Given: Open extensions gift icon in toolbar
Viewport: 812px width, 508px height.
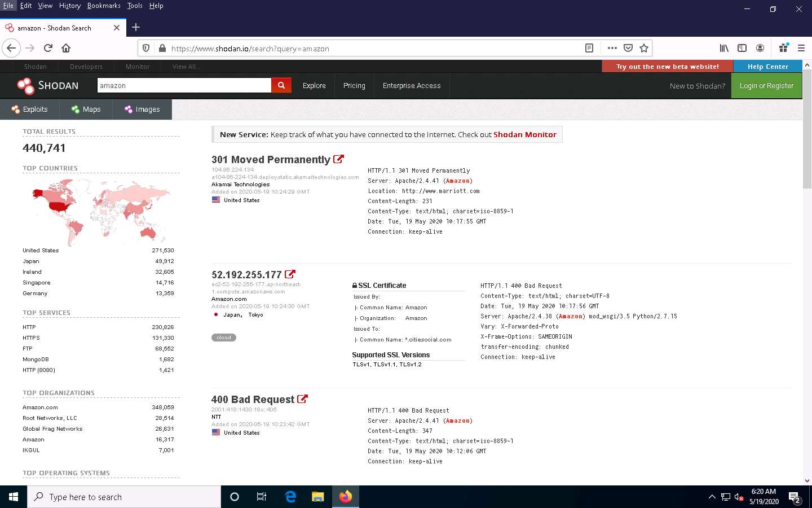Looking at the screenshot, I should coord(783,48).
